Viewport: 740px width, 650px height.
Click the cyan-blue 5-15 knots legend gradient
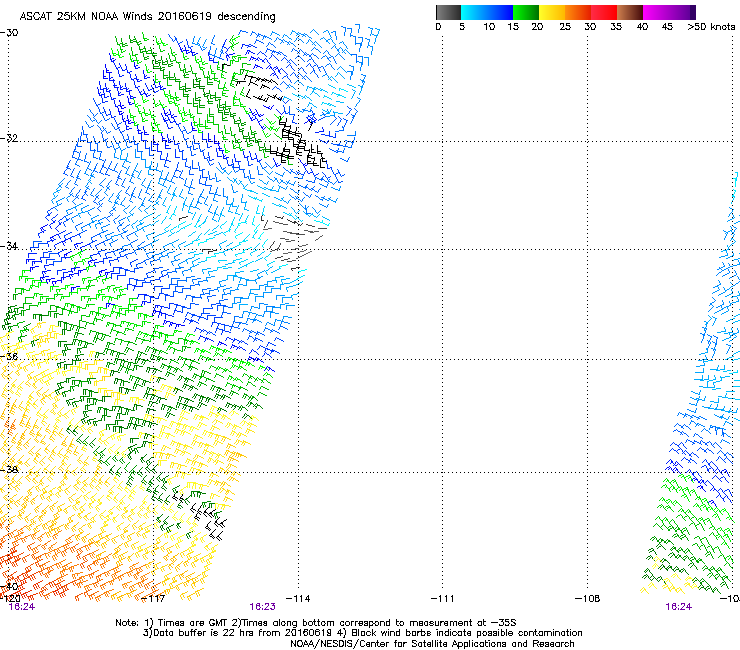[x=487, y=12]
